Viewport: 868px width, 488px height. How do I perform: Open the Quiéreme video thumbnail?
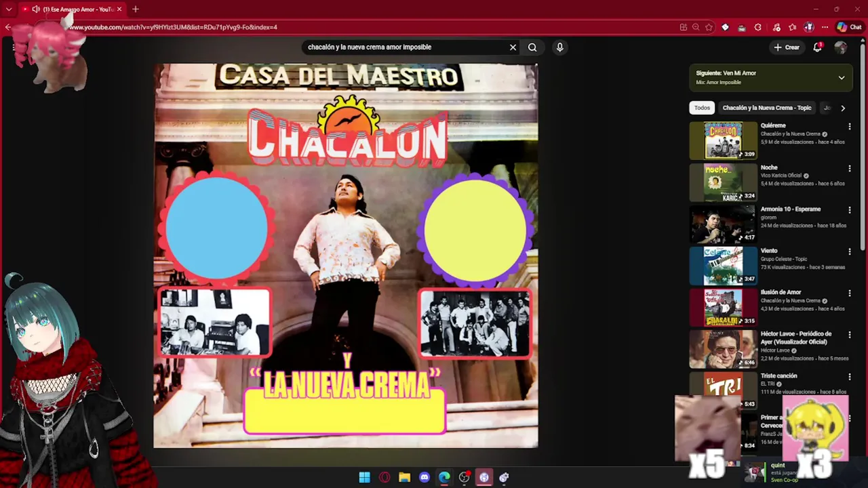(x=723, y=140)
